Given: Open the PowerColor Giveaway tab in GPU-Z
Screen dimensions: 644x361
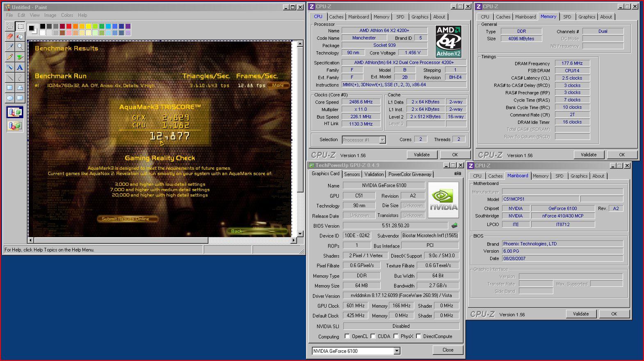Looking at the screenshot, I should coord(410,174).
